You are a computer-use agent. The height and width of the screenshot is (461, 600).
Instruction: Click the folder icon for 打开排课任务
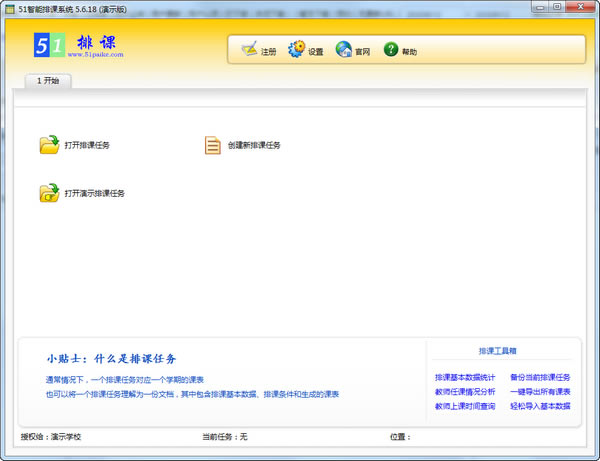[49, 145]
